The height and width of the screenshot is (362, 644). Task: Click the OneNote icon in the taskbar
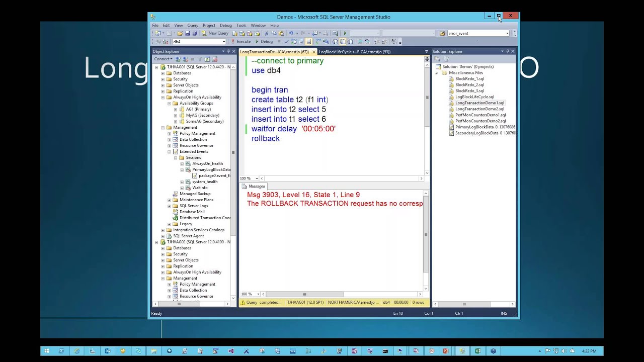point(354,351)
